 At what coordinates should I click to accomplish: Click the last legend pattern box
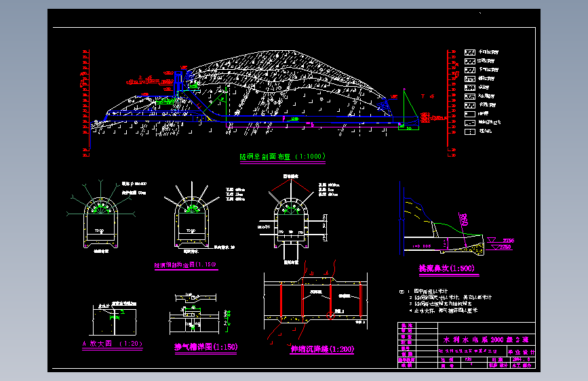[470, 132]
